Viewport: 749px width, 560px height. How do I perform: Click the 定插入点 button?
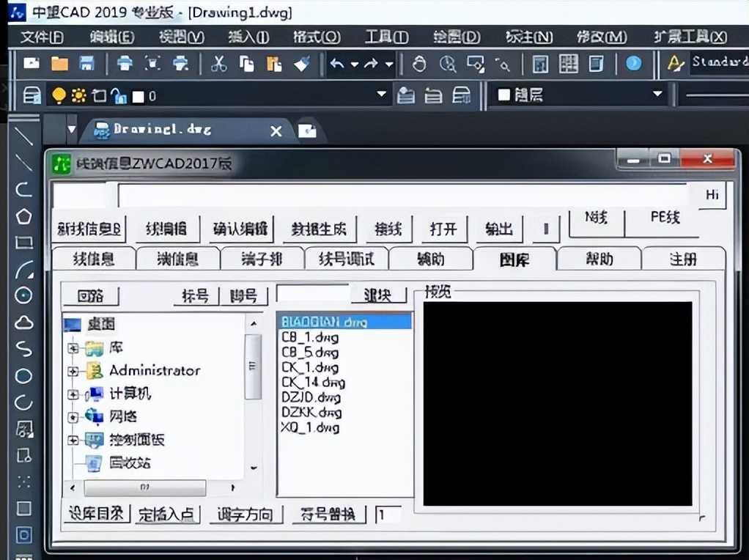(166, 514)
